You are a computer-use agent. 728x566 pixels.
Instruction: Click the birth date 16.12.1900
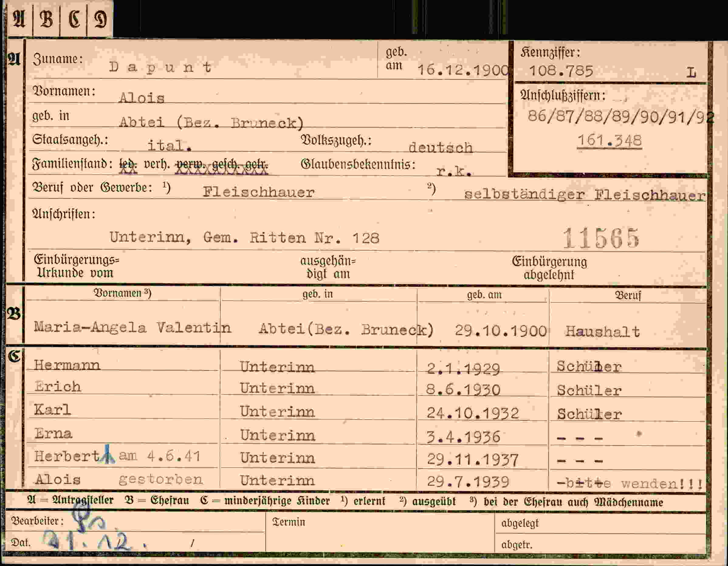463,70
